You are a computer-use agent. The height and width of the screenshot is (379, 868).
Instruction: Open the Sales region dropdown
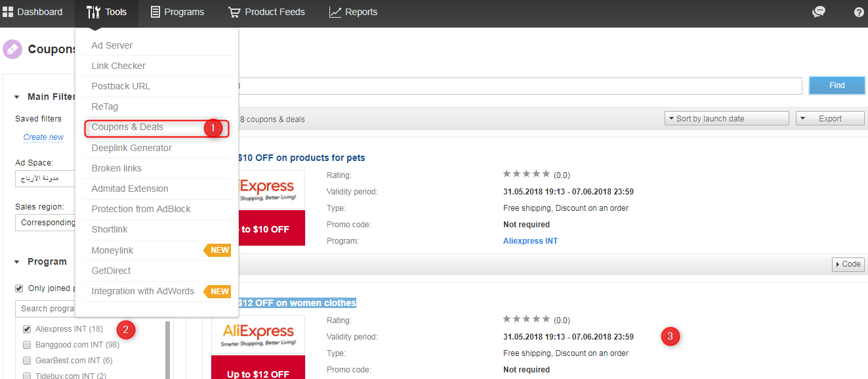45,222
